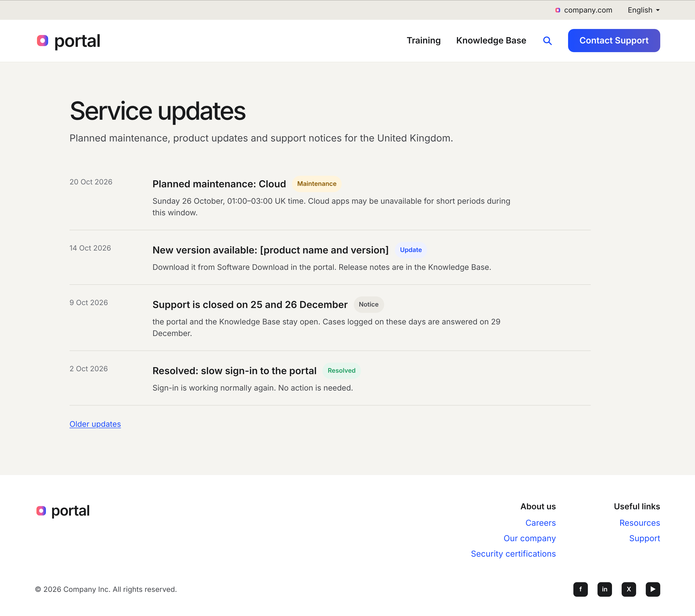Click the Update badge
Image resolution: width=695 pixels, height=616 pixels.
click(x=411, y=250)
